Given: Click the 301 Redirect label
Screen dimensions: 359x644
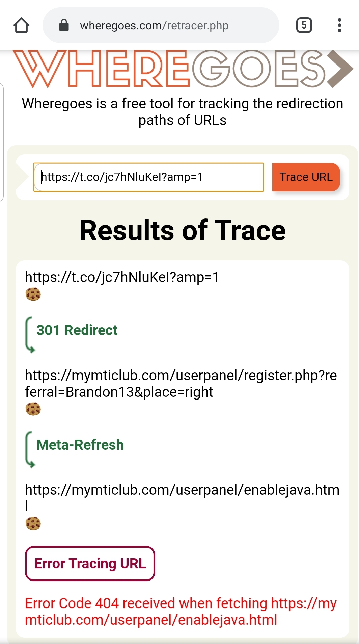Looking at the screenshot, I should tap(77, 330).
